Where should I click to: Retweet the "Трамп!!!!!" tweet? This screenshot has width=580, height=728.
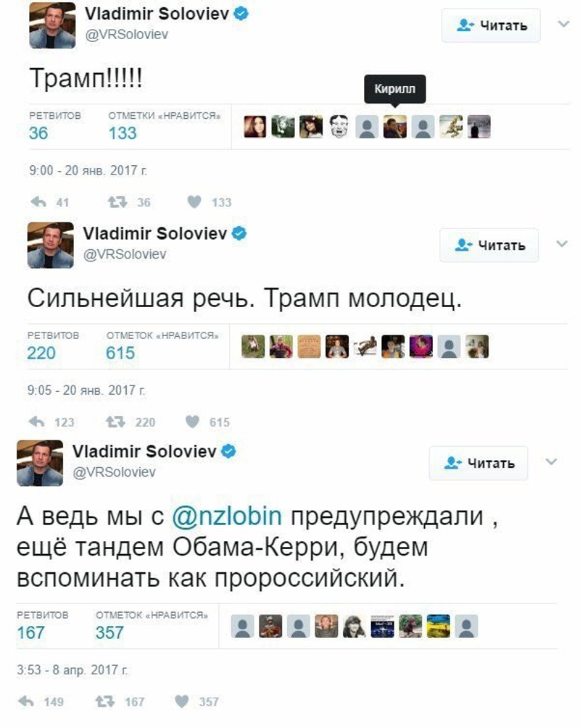pos(112,202)
